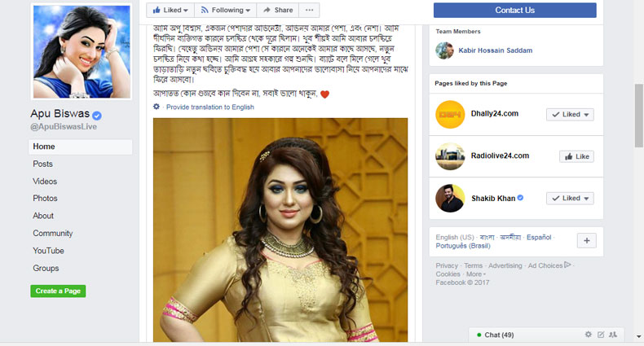Click the translation settings gear icon

pyautogui.click(x=157, y=107)
